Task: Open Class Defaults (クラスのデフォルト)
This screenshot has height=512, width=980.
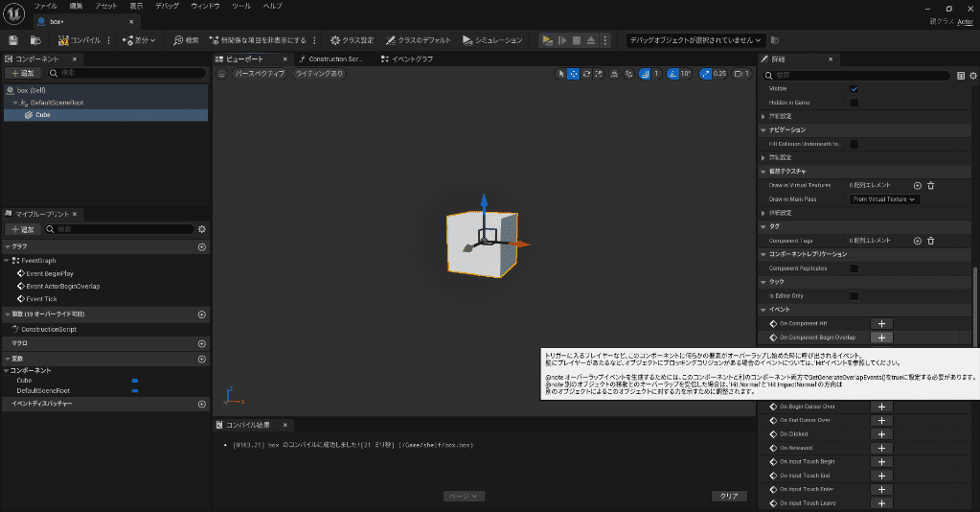Action: (x=418, y=40)
